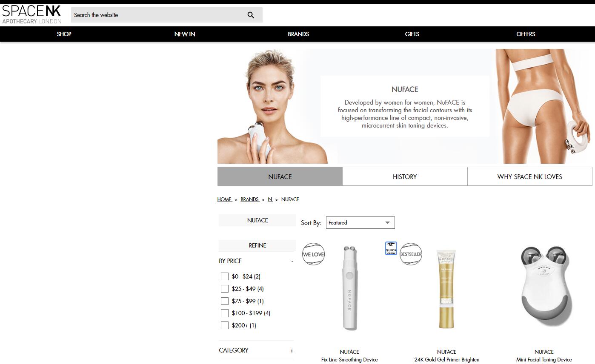Open the Offers menu
Screen dimensions: 595x364
pos(526,34)
